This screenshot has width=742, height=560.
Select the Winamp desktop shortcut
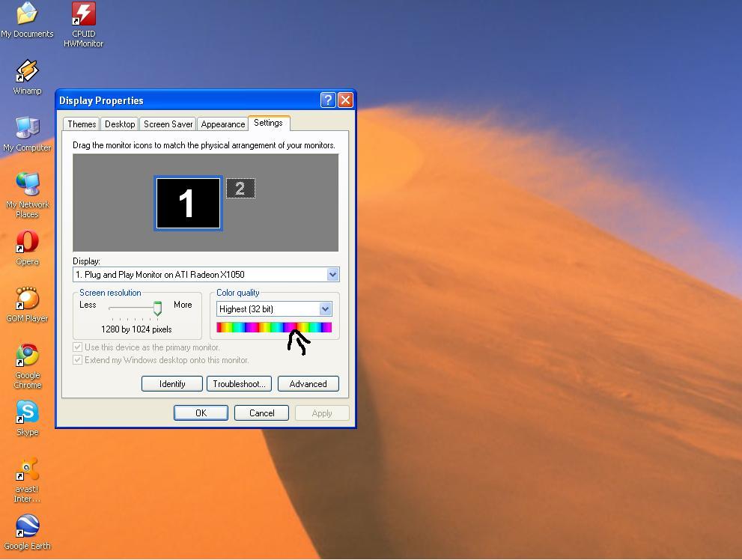click(27, 77)
